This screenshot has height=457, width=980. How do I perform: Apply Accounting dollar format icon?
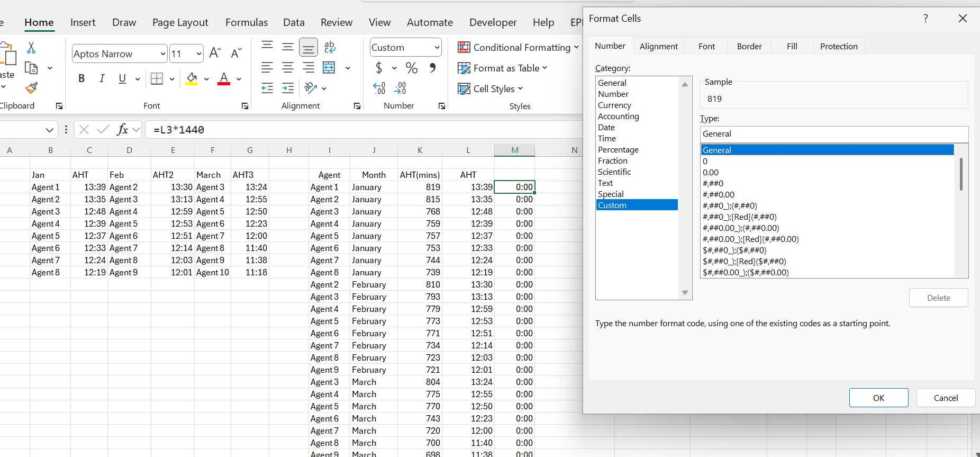[379, 68]
